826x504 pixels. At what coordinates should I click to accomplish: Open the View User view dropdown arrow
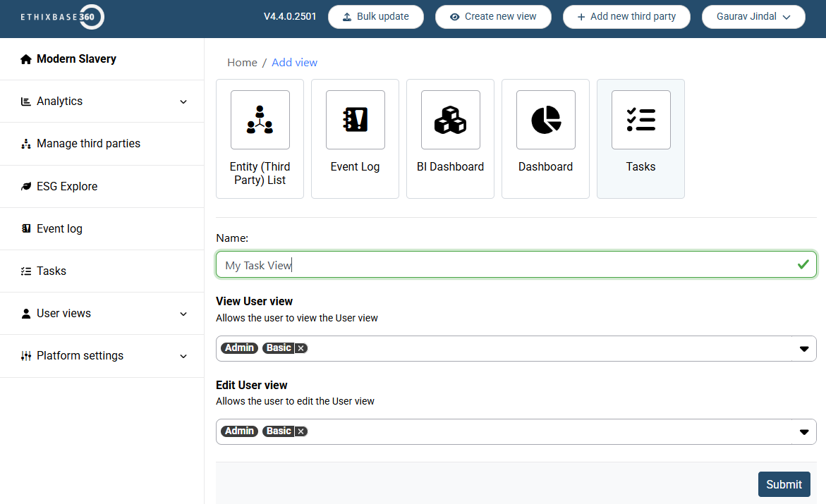803,349
